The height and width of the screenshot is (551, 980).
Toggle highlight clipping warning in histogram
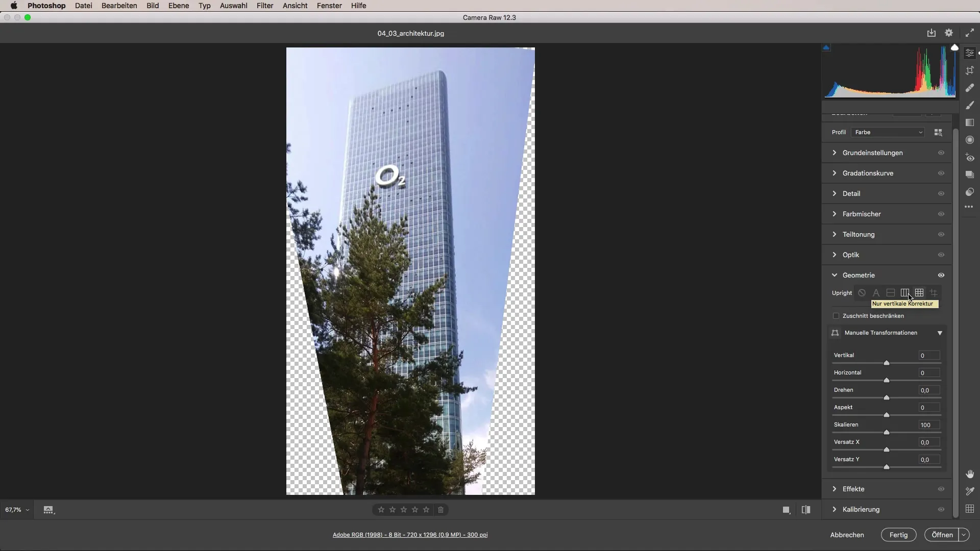pos(954,47)
